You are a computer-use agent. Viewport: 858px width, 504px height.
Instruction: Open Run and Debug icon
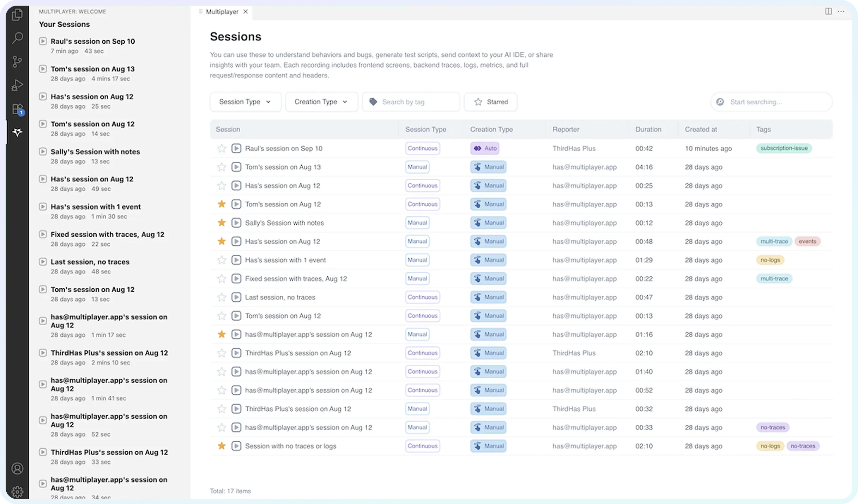[17, 85]
